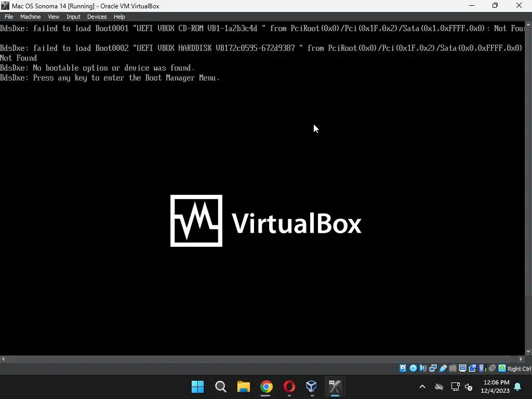Click the virtual display status icon

[x=462, y=368]
